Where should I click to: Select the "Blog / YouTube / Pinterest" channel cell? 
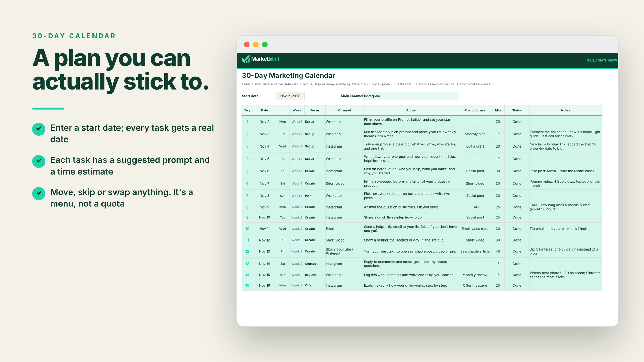pos(344,252)
